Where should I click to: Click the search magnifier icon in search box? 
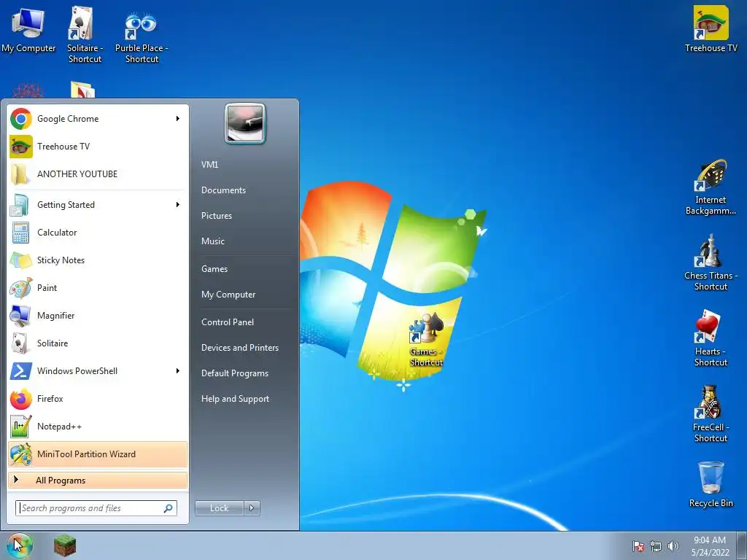(169, 508)
